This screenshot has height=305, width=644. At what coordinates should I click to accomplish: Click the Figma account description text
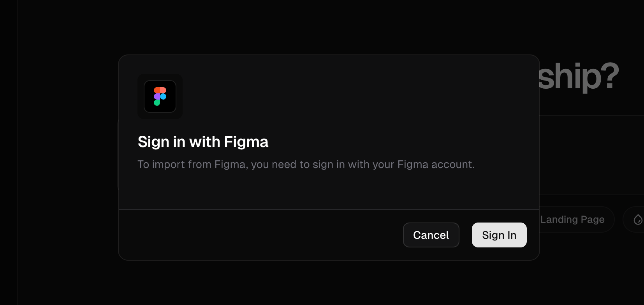pyautogui.click(x=306, y=165)
